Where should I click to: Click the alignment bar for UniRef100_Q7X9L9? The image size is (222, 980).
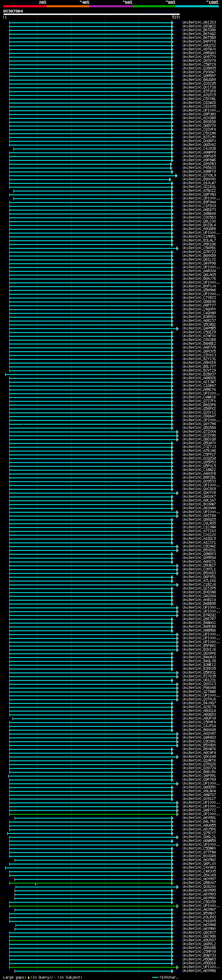(x=93, y=175)
